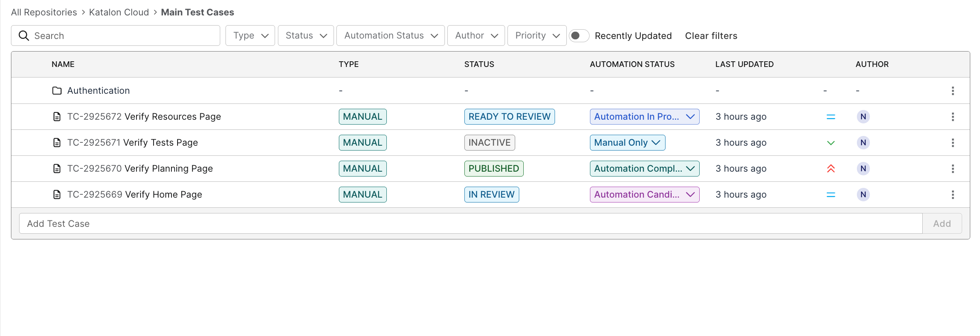Image resolution: width=980 pixels, height=336 pixels.
Task: Click the AUTHOR column header
Action: [872, 64]
